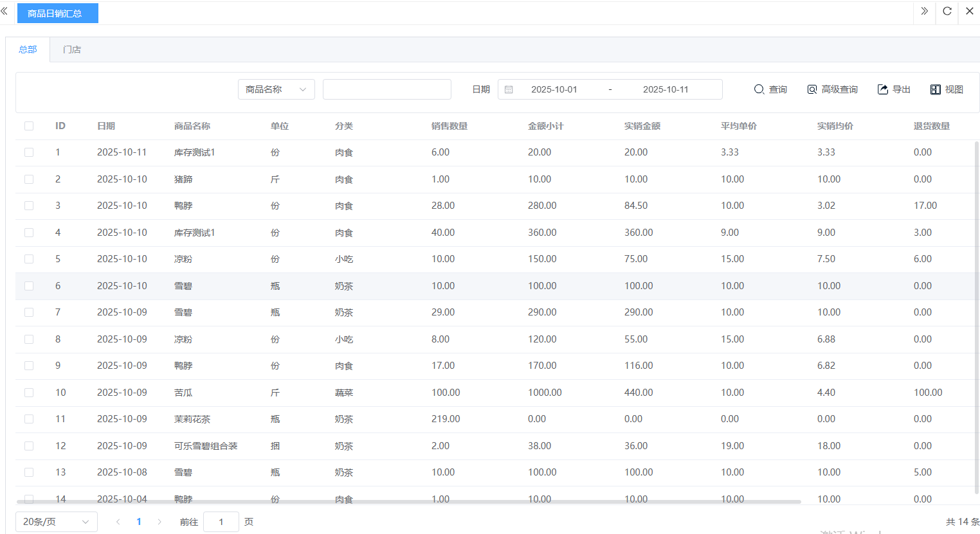Check the row for ID 3 鸭脖
Image resolution: width=980 pixels, height=534 pixels.
[x=29, y=206]
